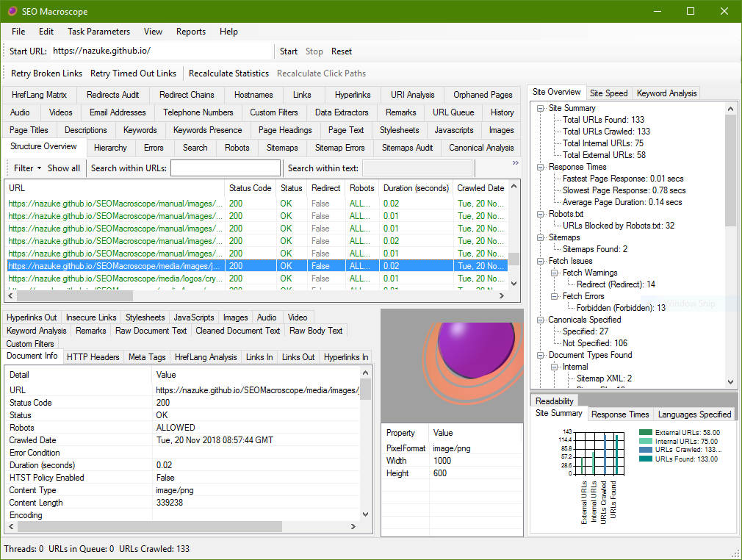Viewport: 742px width, 560px height.
Task: Click the URL list scroll-down arrow
Action: (x=514, y=284)
